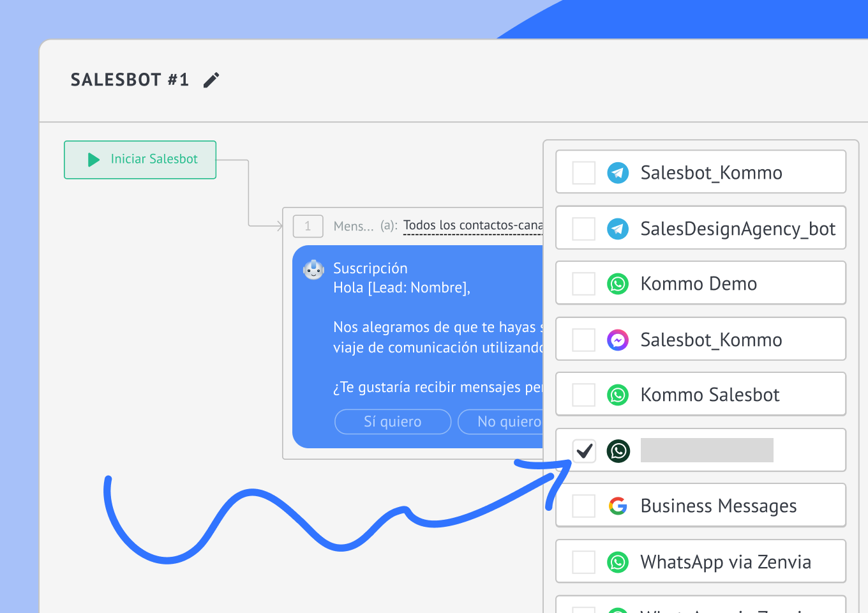Uncheck the selected WhatsApp channel checkbox

click(x=584, y=451)
